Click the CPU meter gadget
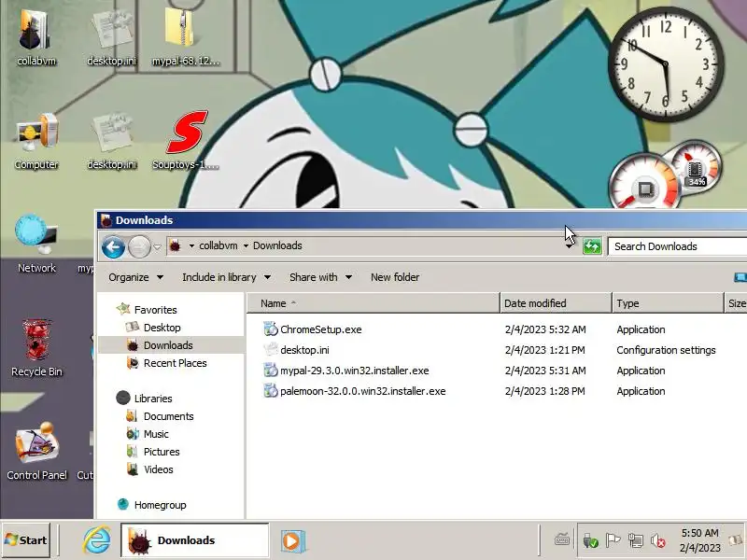Screen dimensions: 747x560 point(644,182)
